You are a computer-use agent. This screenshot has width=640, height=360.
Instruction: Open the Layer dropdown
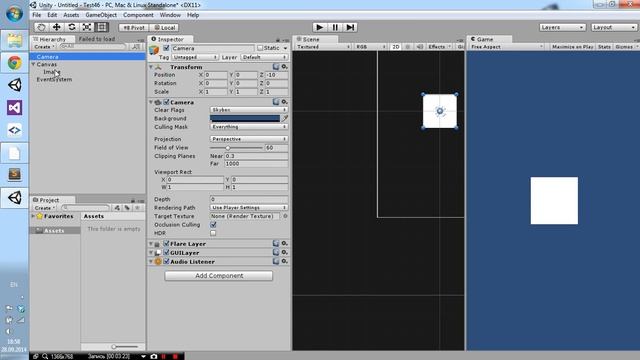264,57
